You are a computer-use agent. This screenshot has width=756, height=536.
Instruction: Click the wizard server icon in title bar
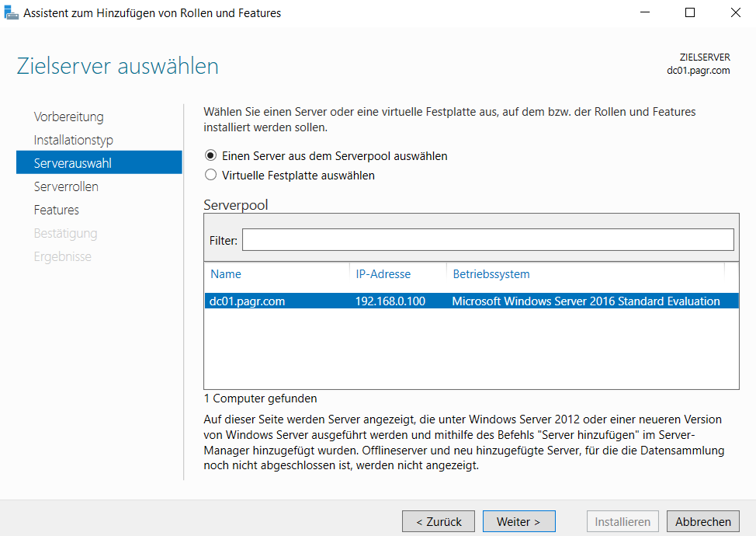[x=11, y=12]
